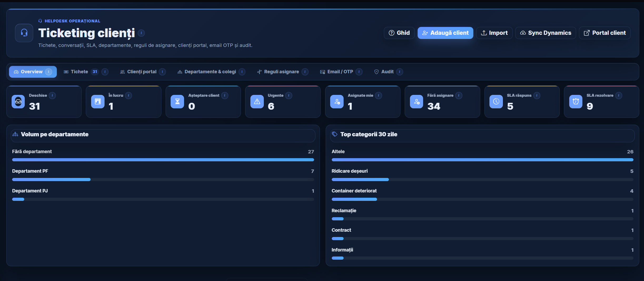Click info icon on Overview tab
This screenshot has height=281, width=644.
coord(48,72)
